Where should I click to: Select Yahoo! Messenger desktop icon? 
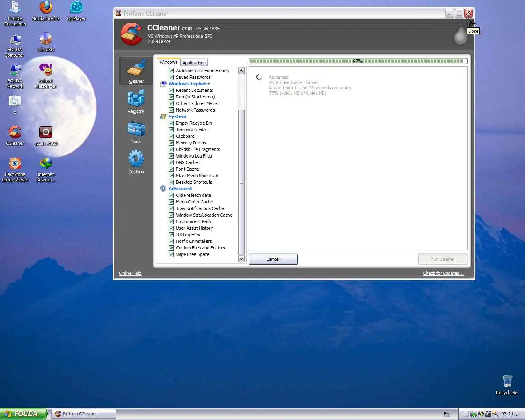tap(46, 76)
